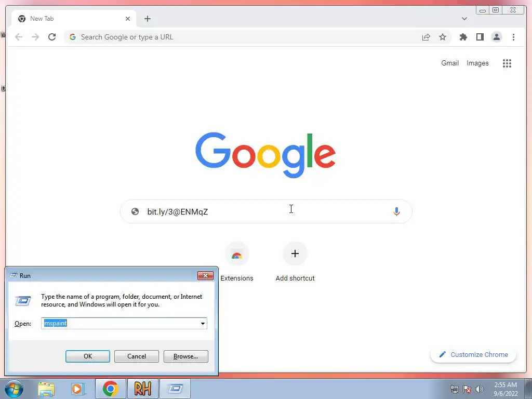Bookmark this tab with the star icon
The width and height of the screenshot is (532, 399).
(443, 37)
